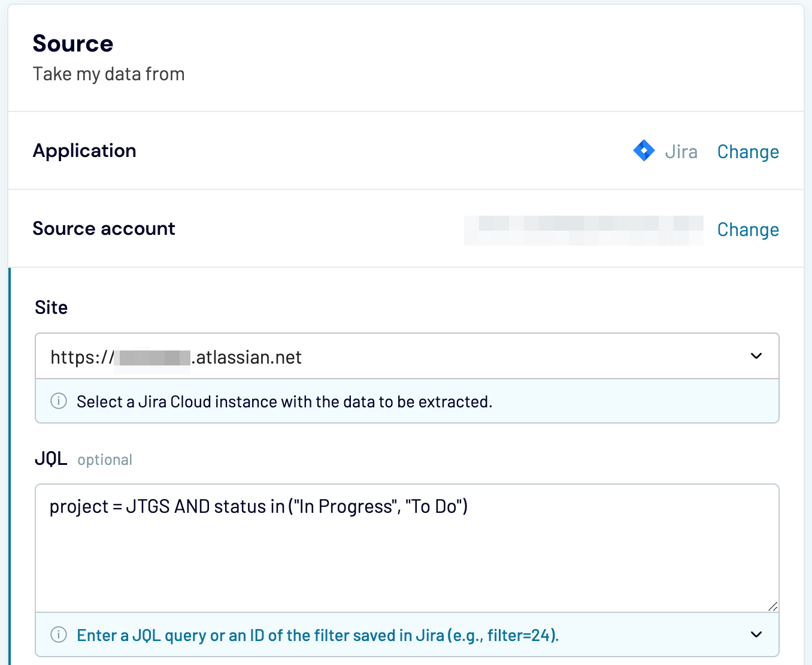Click the JQL textarea resize handle

772,606
